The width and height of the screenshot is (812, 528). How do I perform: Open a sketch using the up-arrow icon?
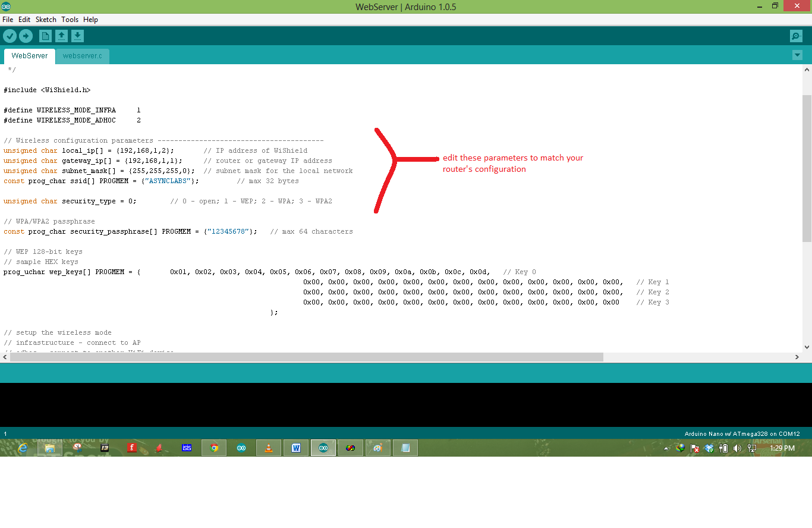click(x=61, y=36)
